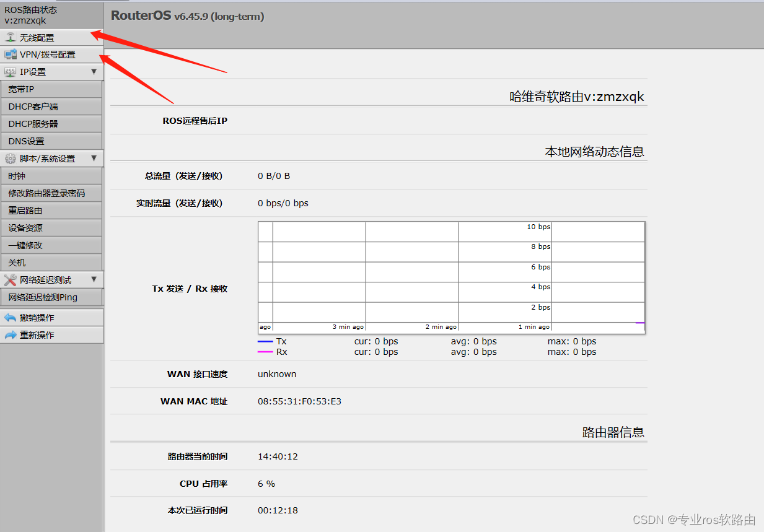Click 关机 to shut down
Image resolution: width=764 pixels, height=532 pixels.
click(x=52, y=263)
